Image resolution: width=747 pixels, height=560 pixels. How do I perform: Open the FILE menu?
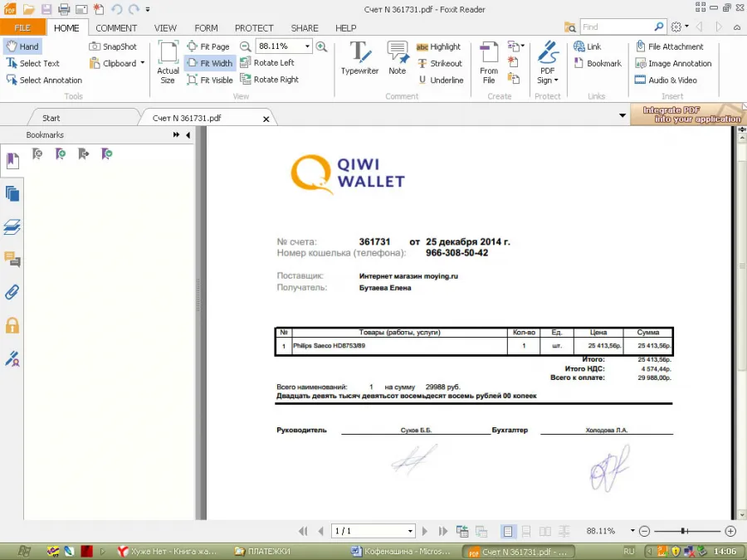[x=22, y=27]
